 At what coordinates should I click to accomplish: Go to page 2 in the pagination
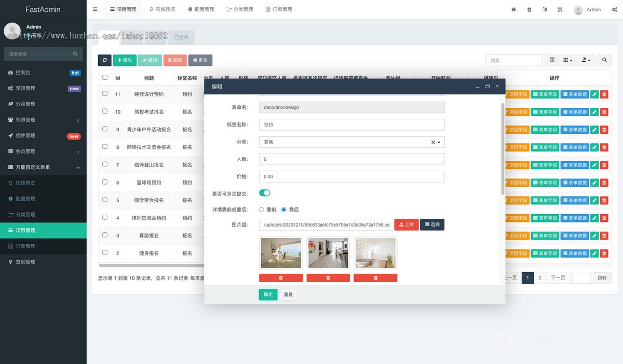click(539, 277)
